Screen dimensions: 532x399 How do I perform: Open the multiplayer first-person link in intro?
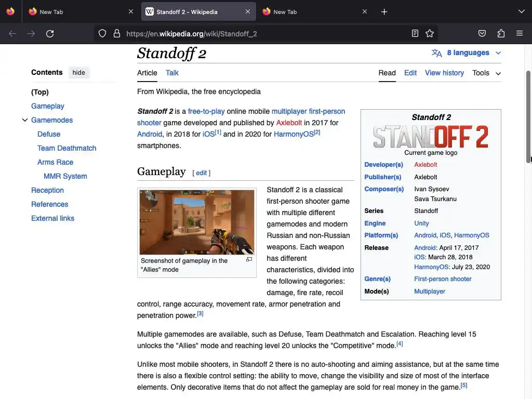click(308, 111)
